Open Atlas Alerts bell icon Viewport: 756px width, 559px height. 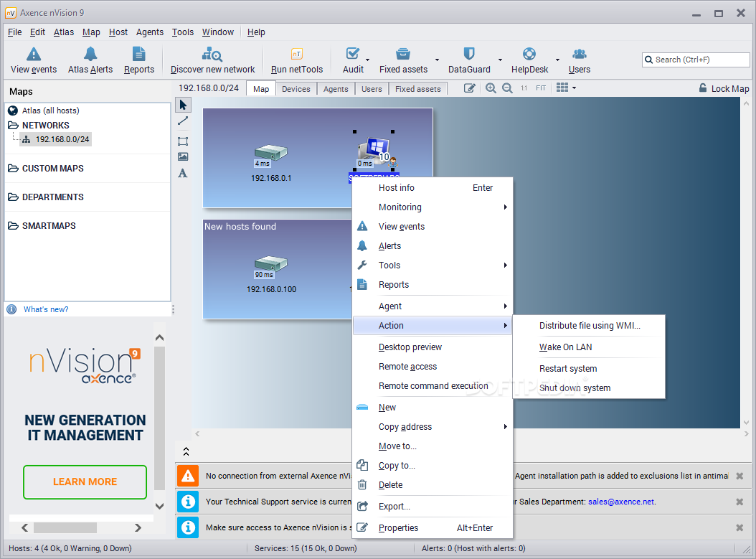click(90, 54)
